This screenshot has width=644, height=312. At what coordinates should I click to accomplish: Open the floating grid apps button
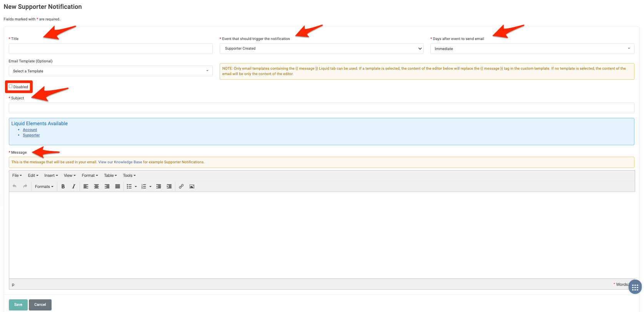pyautogui.click(x=635, y=287)
